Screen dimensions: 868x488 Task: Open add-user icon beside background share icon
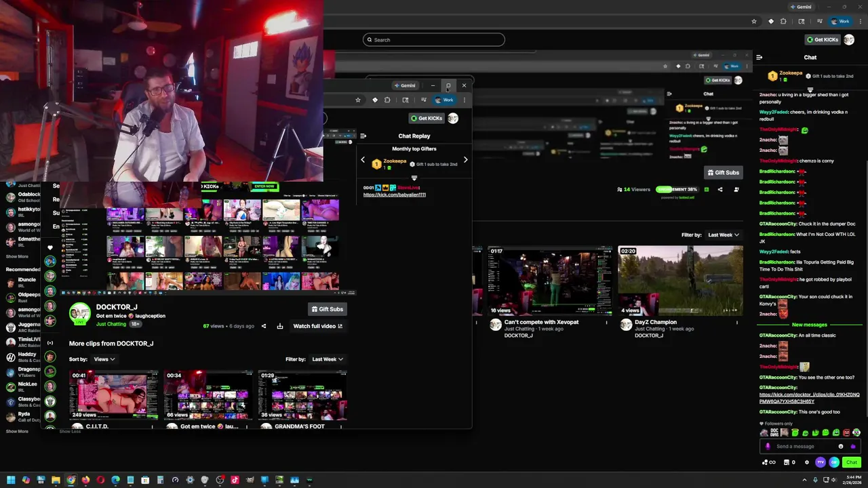[736, 190]
